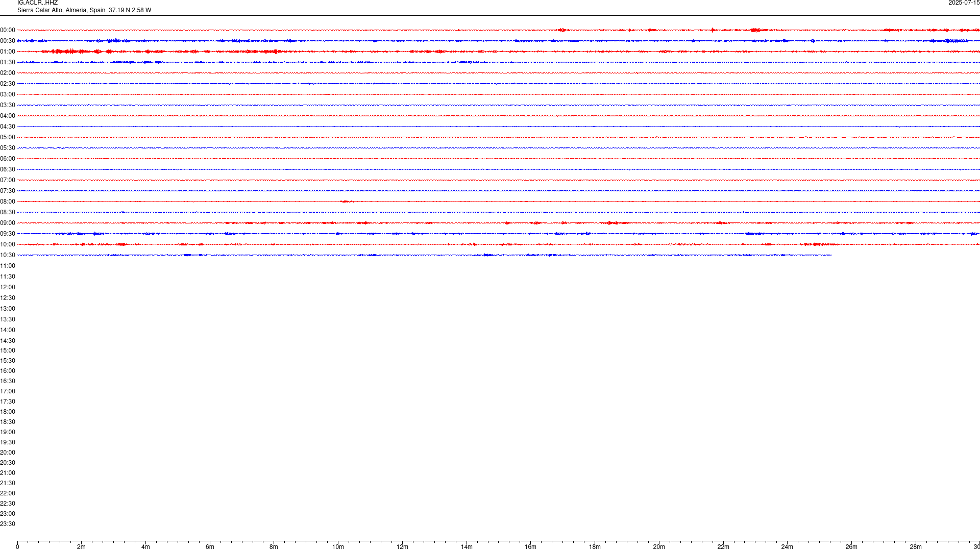Select the 02:00 time row label
Screen dimensions: 980x551
8,73
